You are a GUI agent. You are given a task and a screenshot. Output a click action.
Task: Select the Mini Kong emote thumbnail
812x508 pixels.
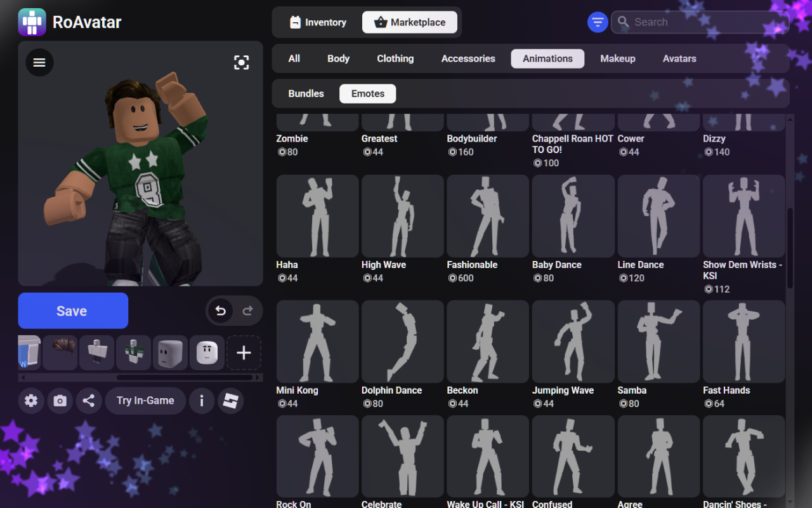point(317,342)
